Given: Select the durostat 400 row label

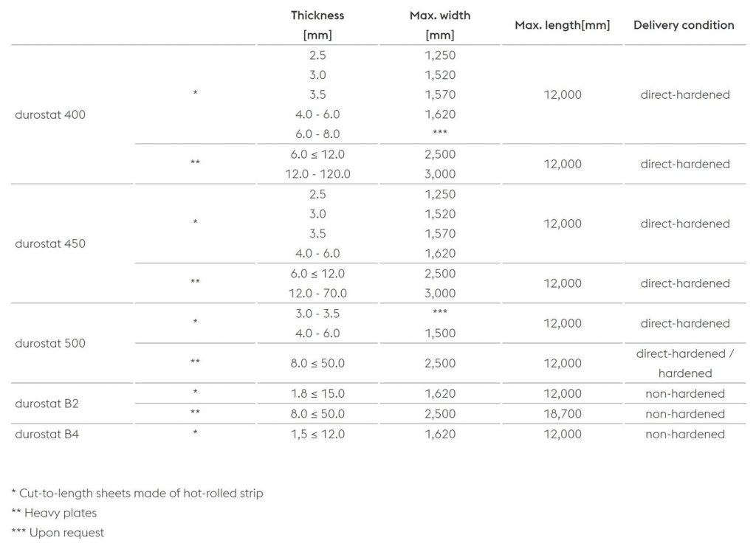Looking at the screenshot, I should pos(50,114).
